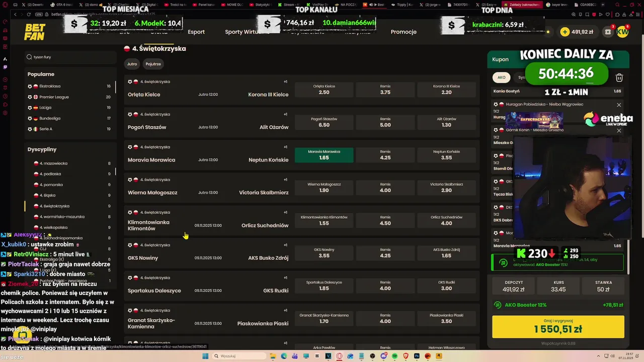The width and height of the screenshot is (644, 362).
Task: Pick Klimontowianka Klimontów odds 1.55
Action: [x=324, y=220]
